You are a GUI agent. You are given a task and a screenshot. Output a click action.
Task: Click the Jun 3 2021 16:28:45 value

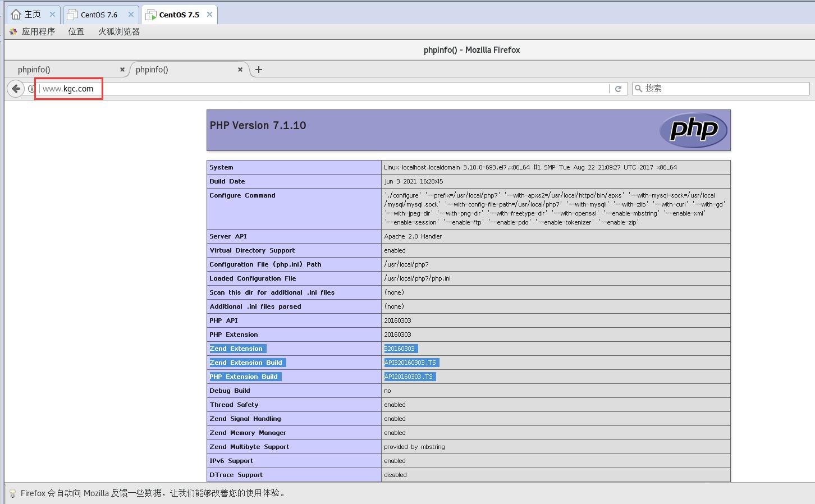click(414, 181)
